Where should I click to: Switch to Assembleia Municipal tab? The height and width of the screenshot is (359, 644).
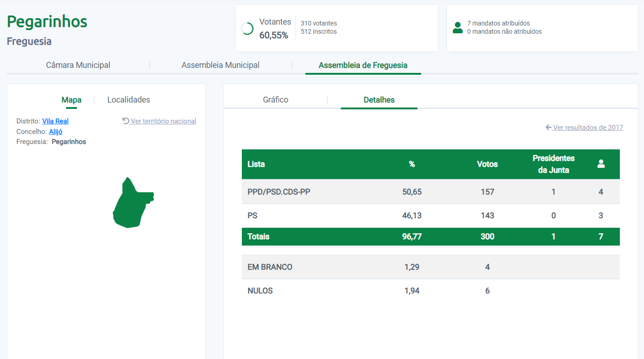click(x=220, y=65)
